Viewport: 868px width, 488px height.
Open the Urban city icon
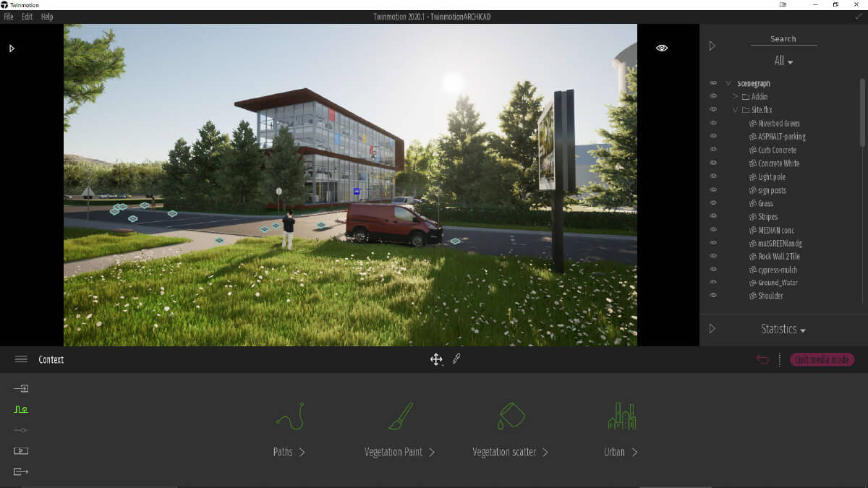click(x=621, y=416)
